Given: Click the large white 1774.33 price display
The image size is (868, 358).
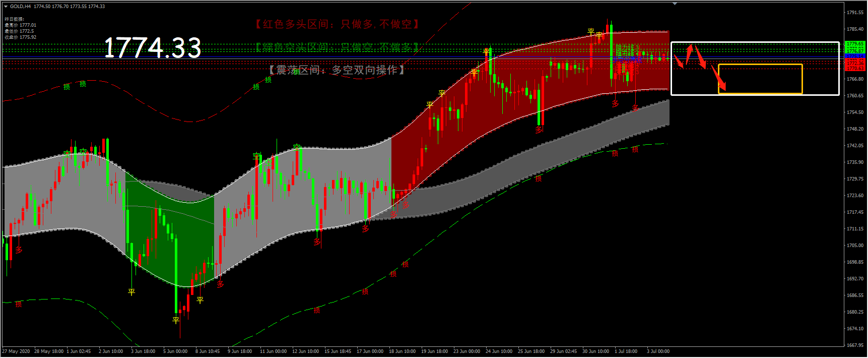Looking at the screenshot, I should click(153, 48).
